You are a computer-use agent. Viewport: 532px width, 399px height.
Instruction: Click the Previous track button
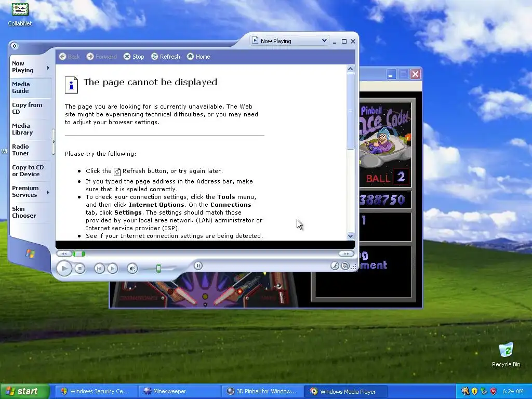click(x=99, y=269)
